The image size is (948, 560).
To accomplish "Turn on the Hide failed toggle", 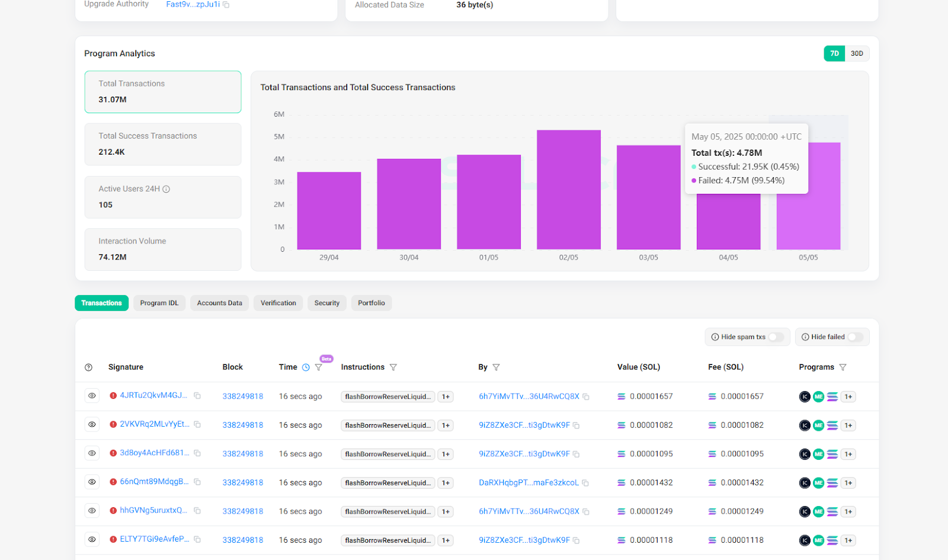I will (854, 337).
